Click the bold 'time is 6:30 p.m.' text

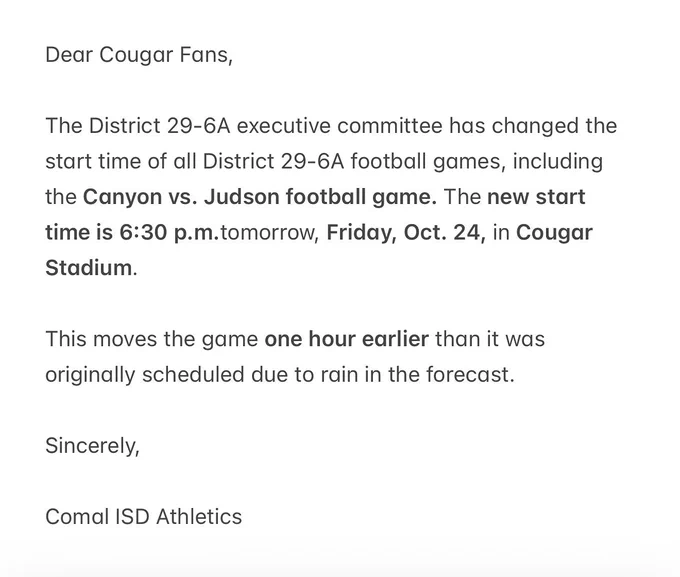[x=132, y=233]
